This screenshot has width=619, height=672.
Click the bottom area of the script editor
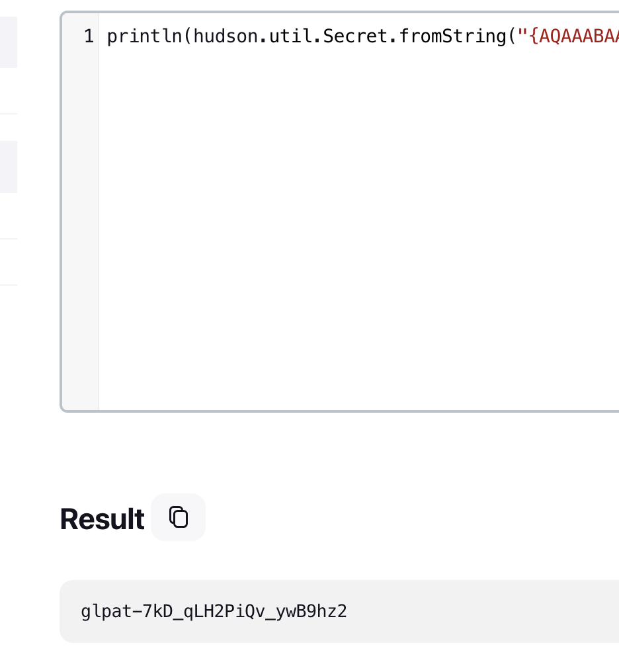[359, 386]
